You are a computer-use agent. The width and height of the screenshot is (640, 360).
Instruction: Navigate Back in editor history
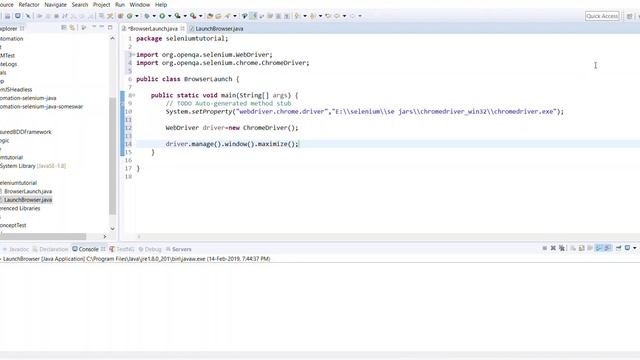pyautogui.click(x=337, y=16)
